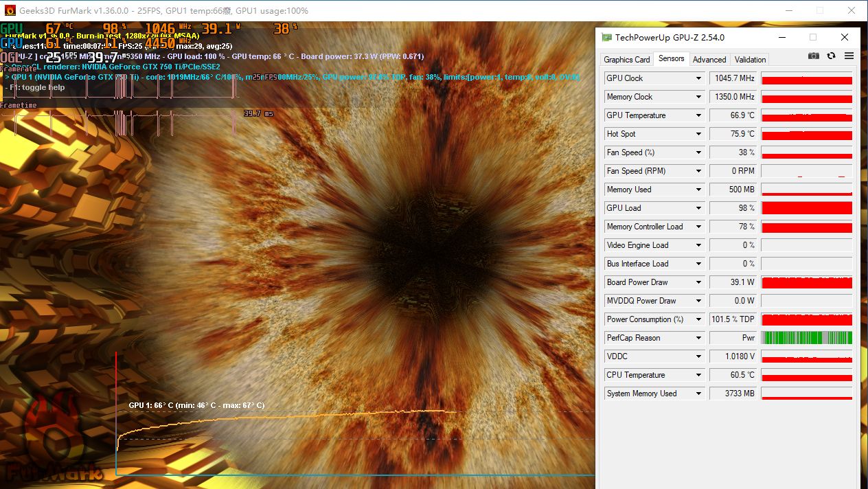
Task: Minimize the GPU-Z window
Action: [781, 37]
